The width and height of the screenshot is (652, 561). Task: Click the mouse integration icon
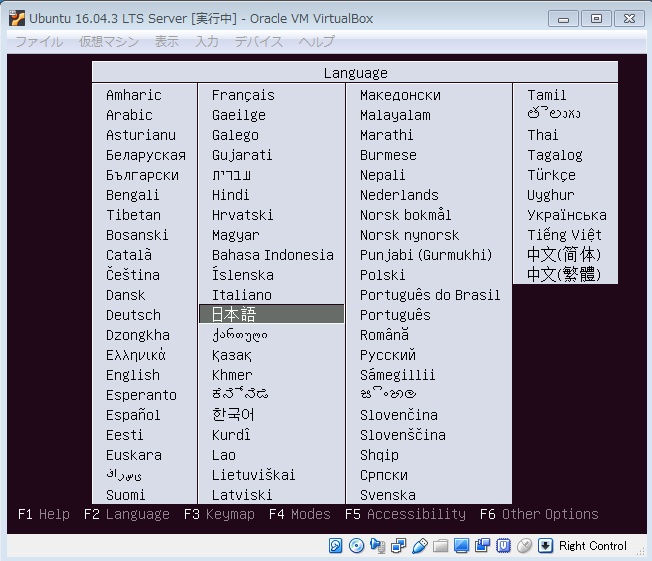pos(524,546)
